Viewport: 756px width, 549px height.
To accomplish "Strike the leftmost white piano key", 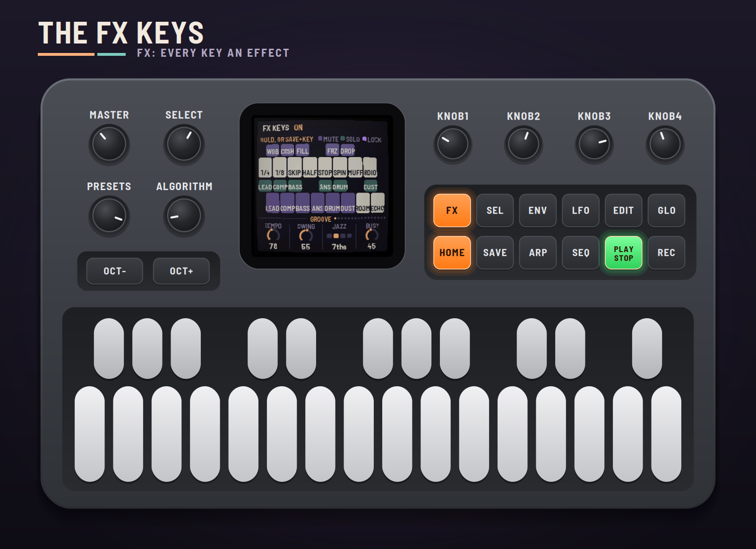I will (x=90, y=434).
